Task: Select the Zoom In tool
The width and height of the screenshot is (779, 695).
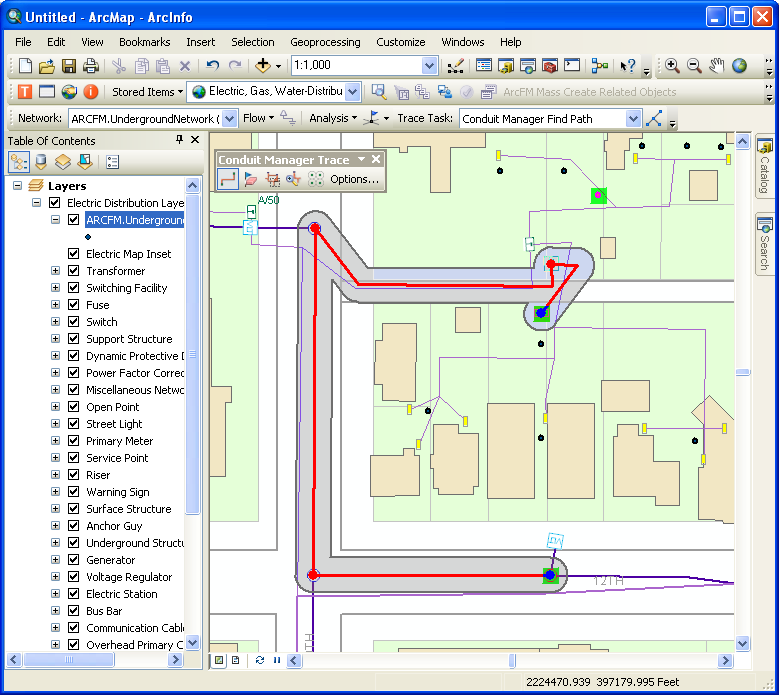Action: 672,66
